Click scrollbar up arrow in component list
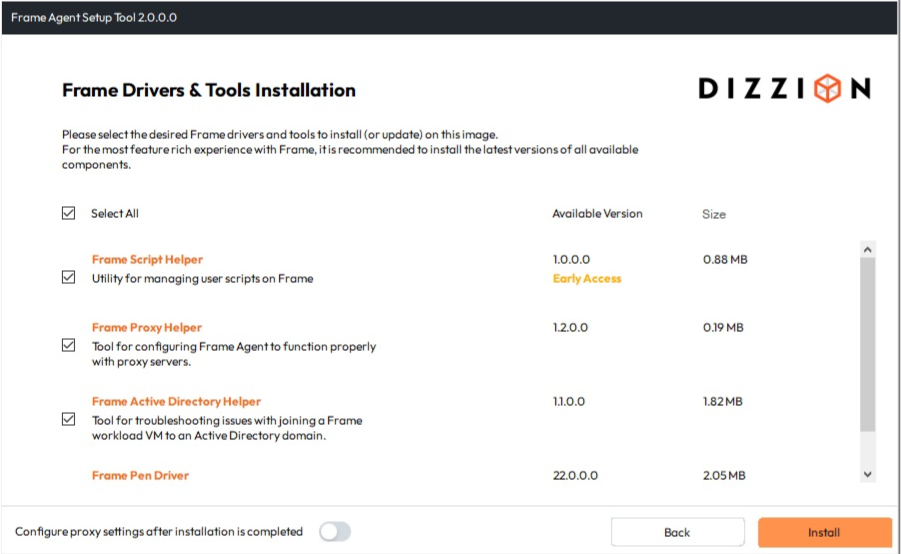Image resolution: width=901 pixels, height=554 pixels. coord(867,249)
